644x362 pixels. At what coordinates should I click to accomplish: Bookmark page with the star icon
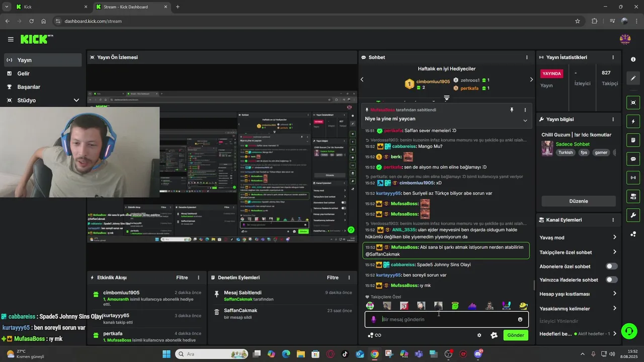[x=578, y=21]
